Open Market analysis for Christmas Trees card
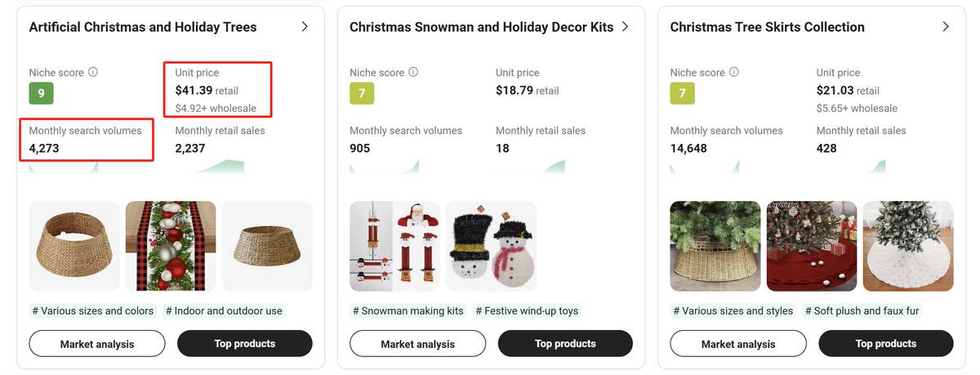Screen dimensions: 980x375 click(97, 344)
